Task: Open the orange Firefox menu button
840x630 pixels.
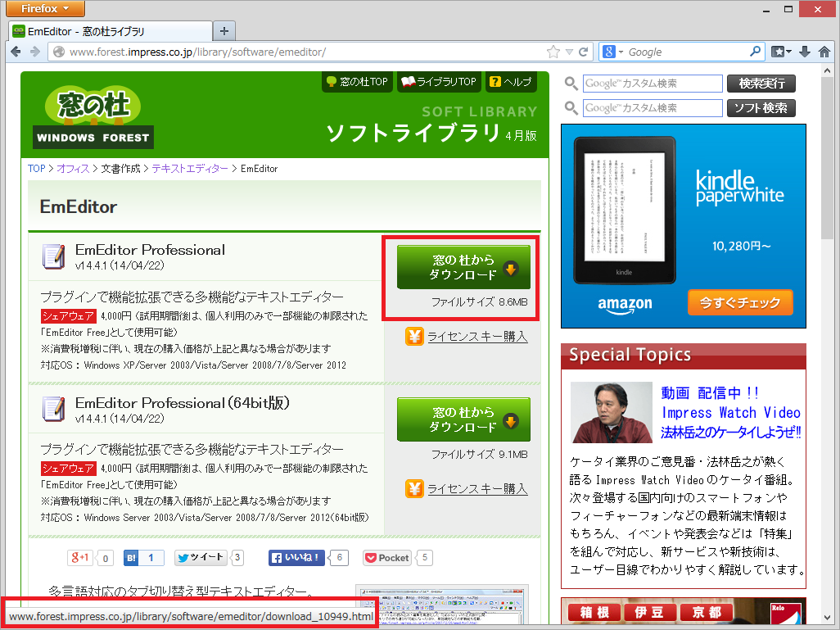Action: pos(44,9)
